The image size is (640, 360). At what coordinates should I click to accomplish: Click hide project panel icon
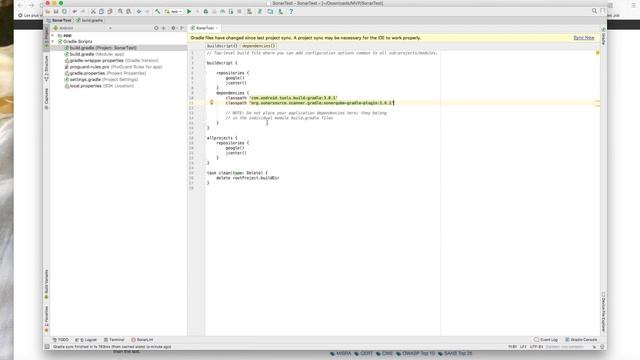click(x=182, y=28)
